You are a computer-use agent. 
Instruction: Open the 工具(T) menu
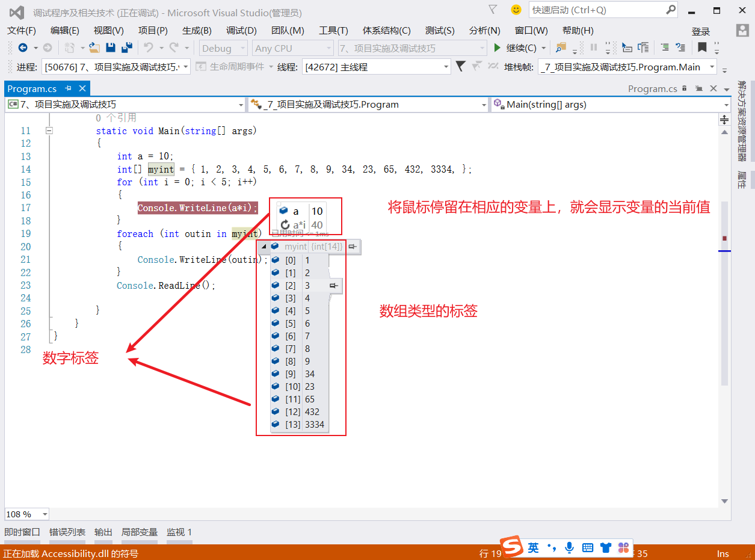pyautogui.click(x=333, y=31)
